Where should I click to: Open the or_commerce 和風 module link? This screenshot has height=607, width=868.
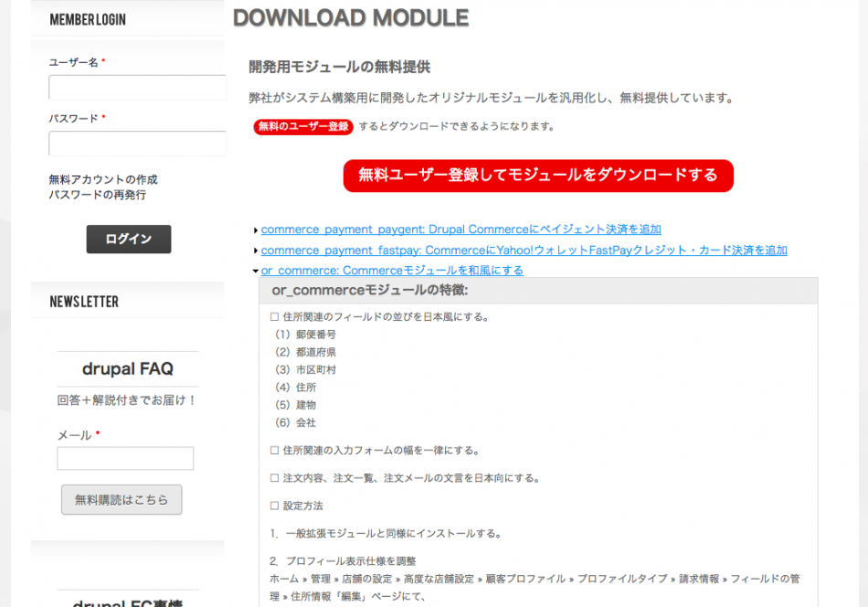(x=392, y=270)
